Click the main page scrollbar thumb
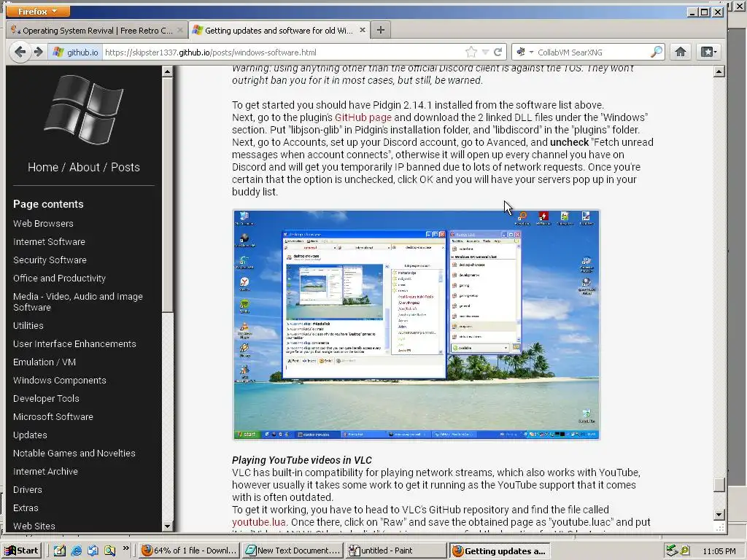The height and width of the screenshot is (560, 747). [719, 484]
